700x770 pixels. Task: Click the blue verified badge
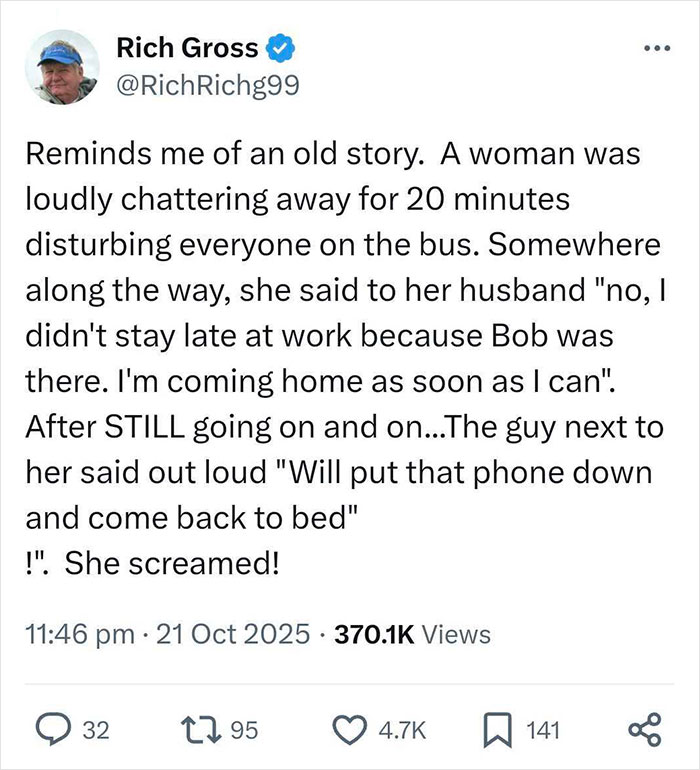[x=279, y=47]
